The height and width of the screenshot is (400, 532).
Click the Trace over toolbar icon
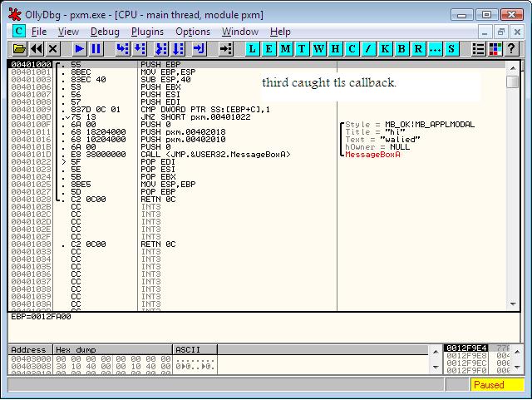coord(179,49)
